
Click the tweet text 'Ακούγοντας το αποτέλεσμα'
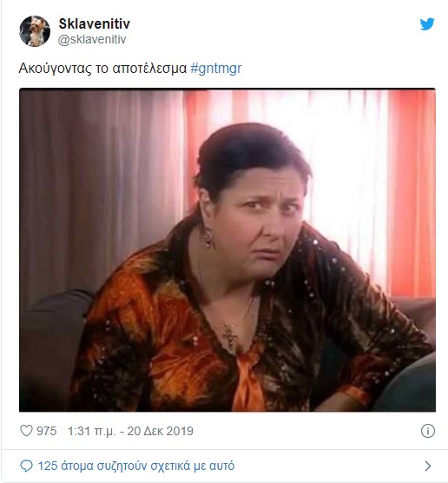tap(102, 69)
